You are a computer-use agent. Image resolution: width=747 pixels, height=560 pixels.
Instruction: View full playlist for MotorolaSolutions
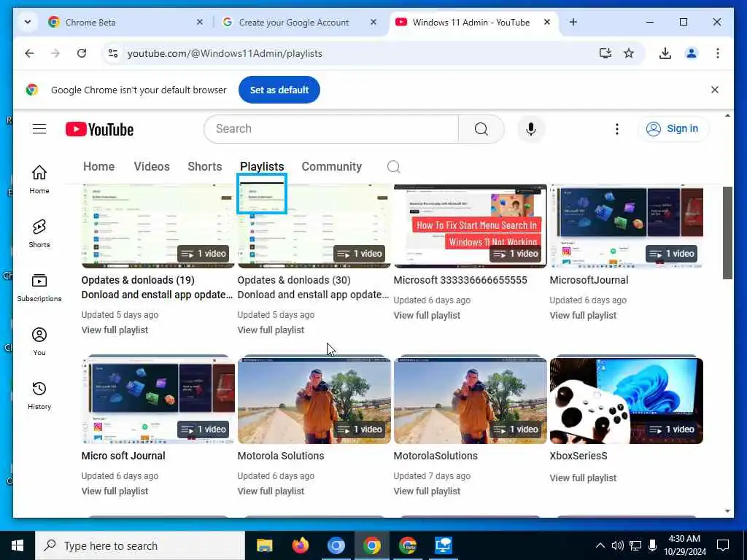pos(427,491)
